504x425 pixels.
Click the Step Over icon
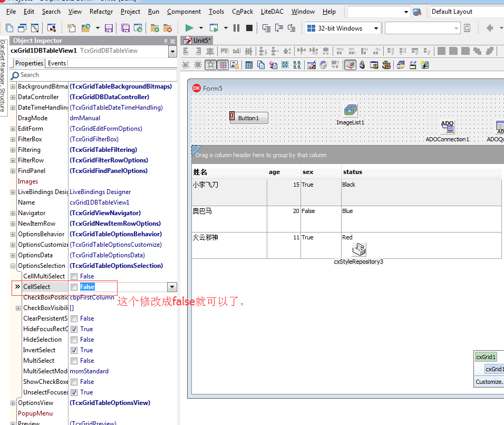point(279,28)
